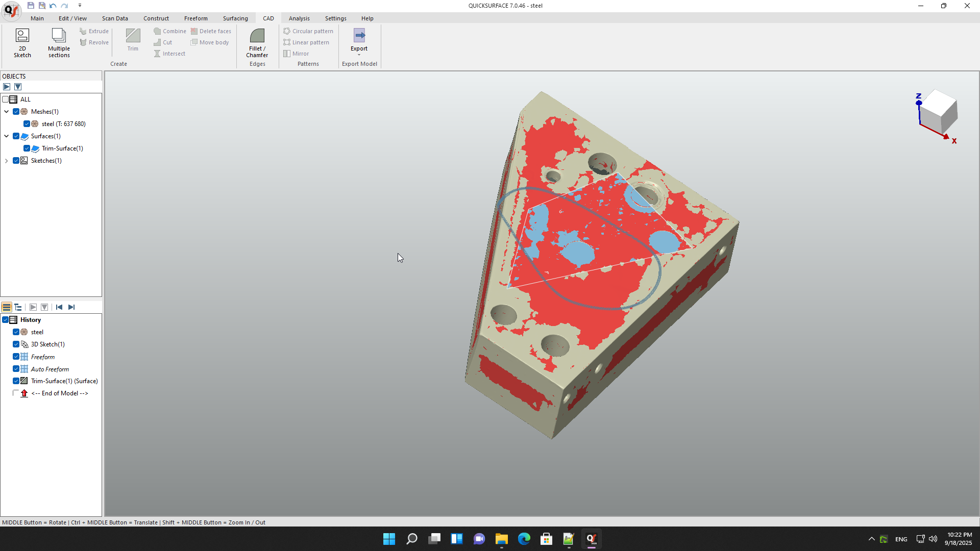This screenshot has height=551, width=980.
Task: Collapse the Meshes(1) tree node
Action: pos(7,112)
